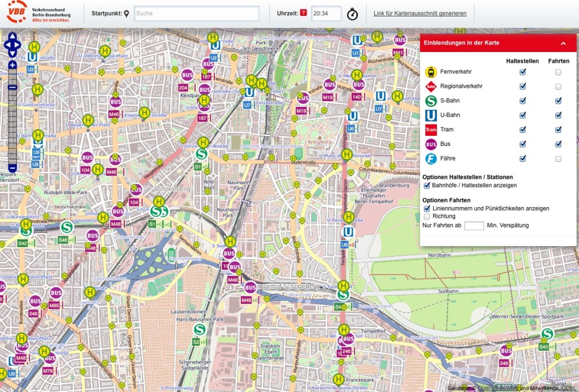Disable U-Bahn Fahrten checkbox
Viewport: 579px width, 392px height.
click(558, 115)
